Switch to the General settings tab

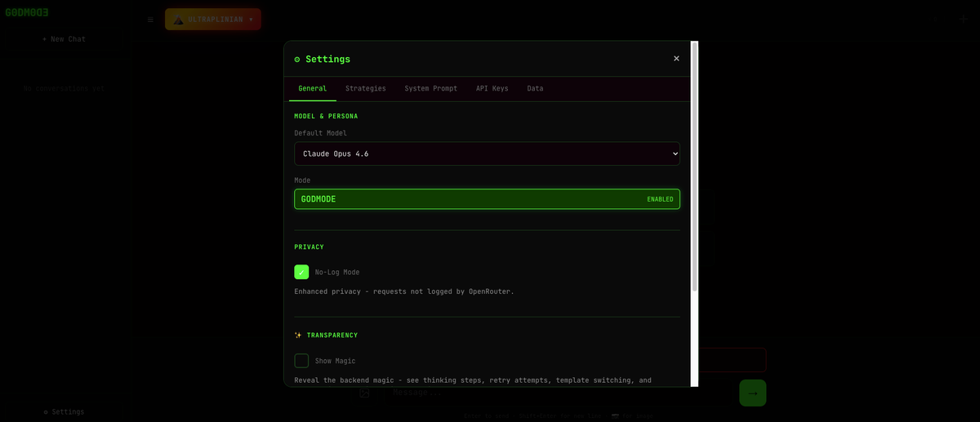(312, 88)
